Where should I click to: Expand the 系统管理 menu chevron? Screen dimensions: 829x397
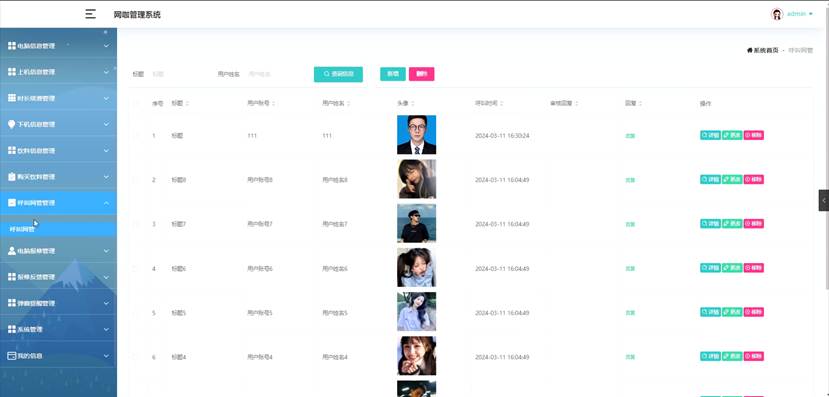106,329
